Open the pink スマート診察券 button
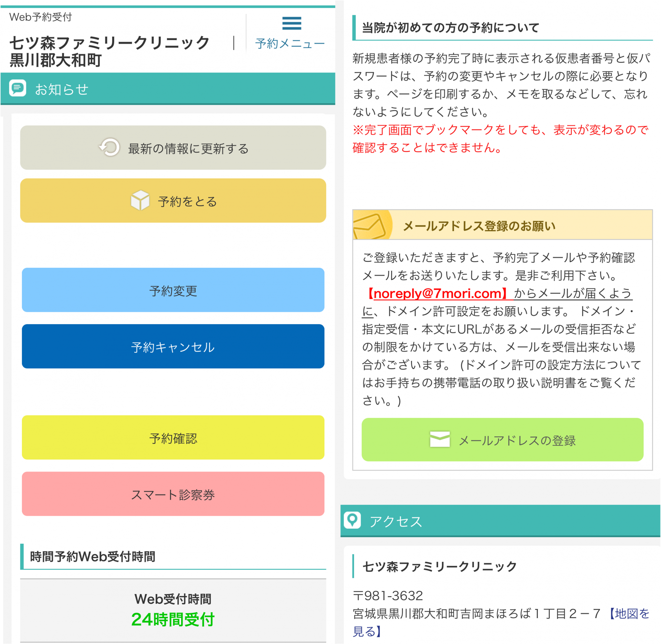The height and width of the screenshot is (644, 661). (173, 494)
